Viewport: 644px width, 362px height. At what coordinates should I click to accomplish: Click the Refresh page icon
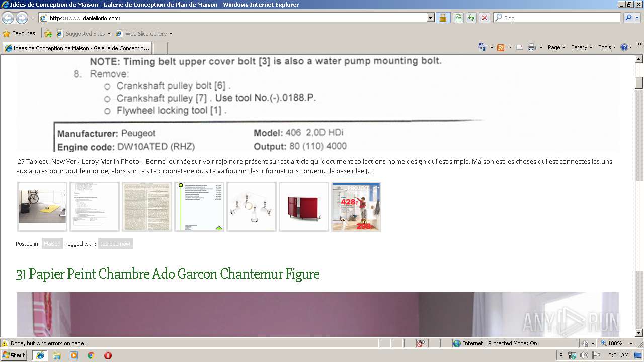click(471, 18)
